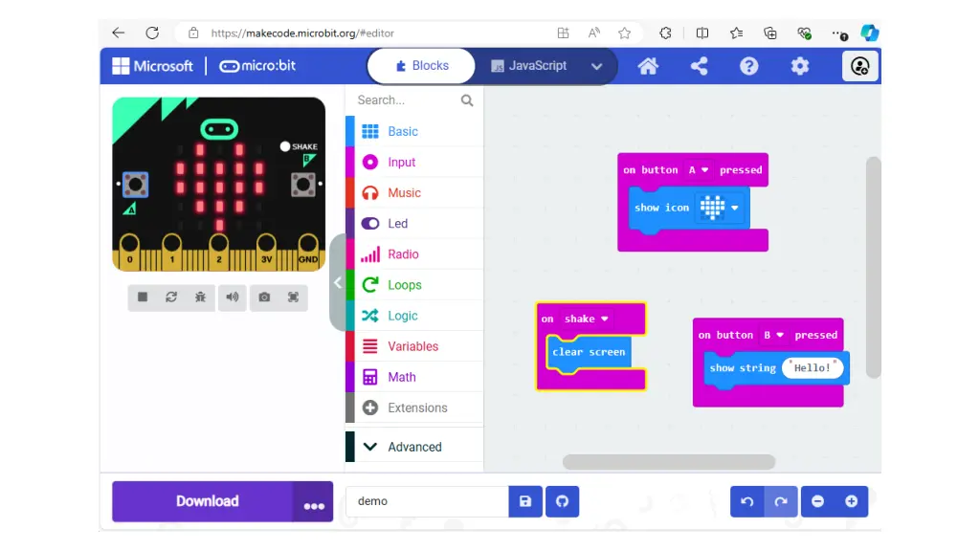Open browser settings and more menu
This screenshot has height=551, width=980.
(839, 33)
